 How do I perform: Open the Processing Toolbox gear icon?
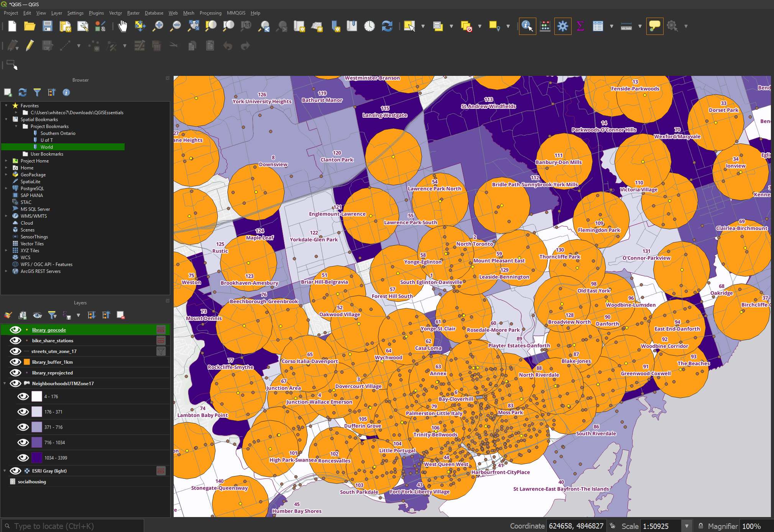[563, 26]
